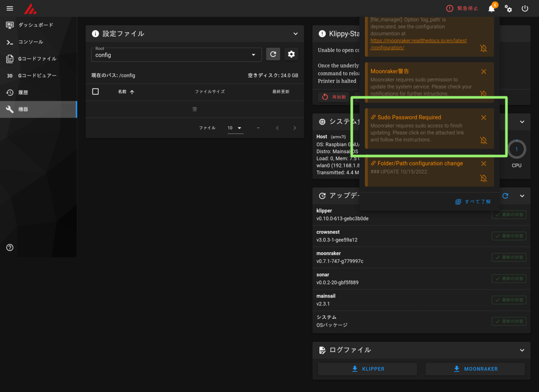This screenshot has height=392, width=539.
Task: Download the KLIPPER log file
Action: coord(367,369)
